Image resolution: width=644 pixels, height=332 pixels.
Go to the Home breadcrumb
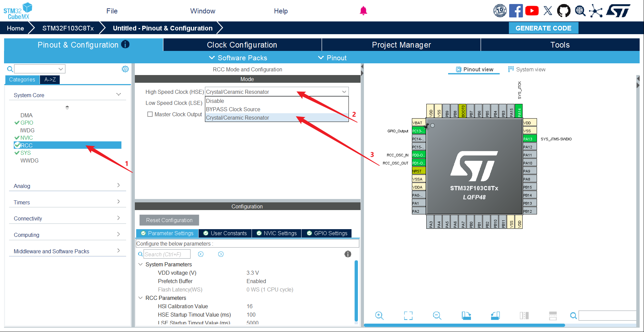coord(15,28)
